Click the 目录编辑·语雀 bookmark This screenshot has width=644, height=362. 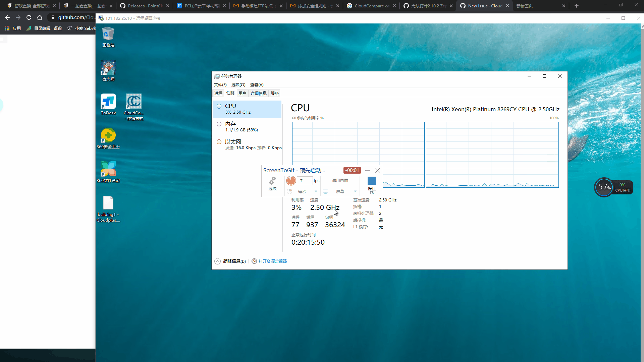tap(44, 28)
